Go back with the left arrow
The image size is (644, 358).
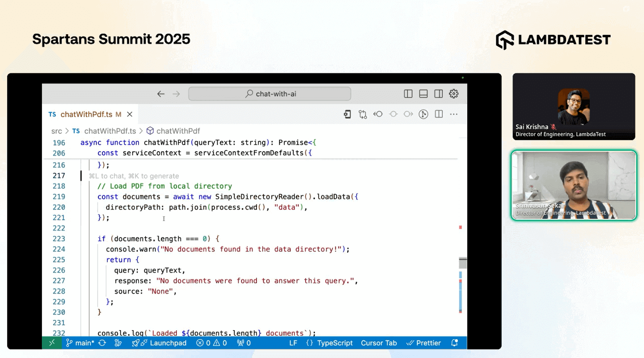click(x=161, y=94)
